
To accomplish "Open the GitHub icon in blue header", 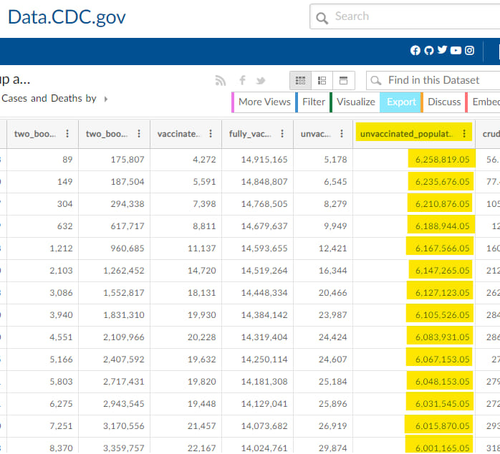I will pyautogui.click(x=429, y=50).
